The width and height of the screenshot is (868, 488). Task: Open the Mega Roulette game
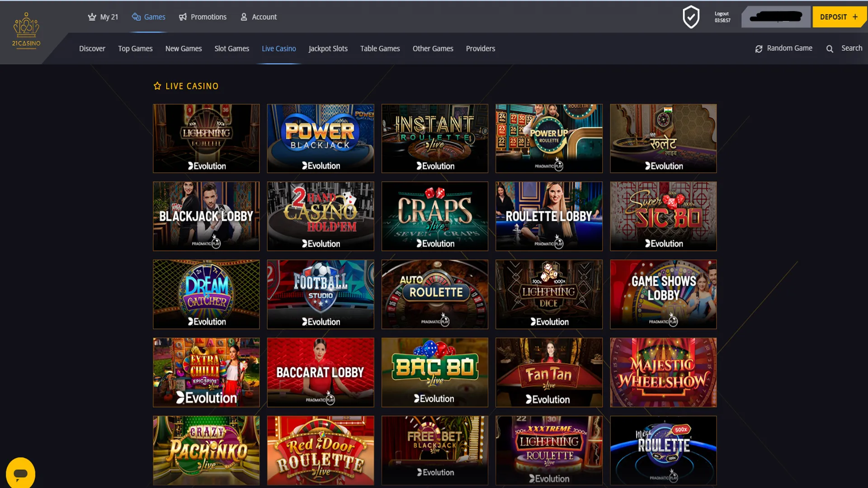[663, 450]
